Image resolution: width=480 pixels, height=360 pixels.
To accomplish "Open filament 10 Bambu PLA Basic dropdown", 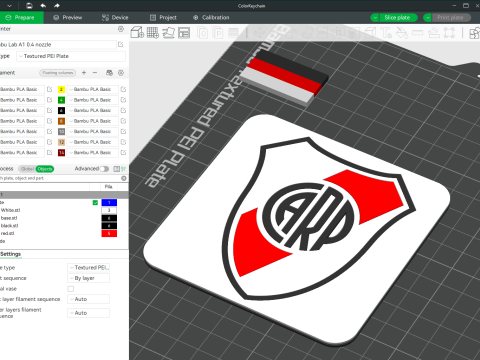I will (x=93, y=131).
